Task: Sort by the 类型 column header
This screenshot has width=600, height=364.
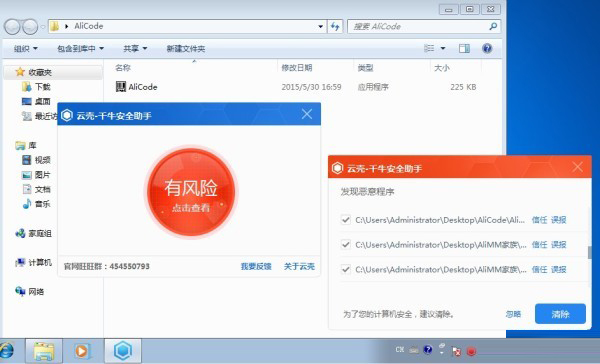Action: click(x=365, y=68)
